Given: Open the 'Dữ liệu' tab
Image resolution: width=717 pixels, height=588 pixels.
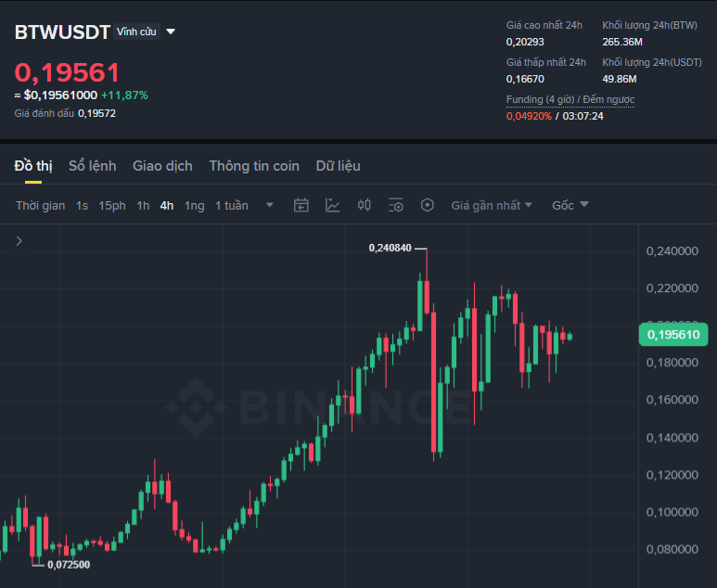Looking at the screenshot, I should (338, 166).
